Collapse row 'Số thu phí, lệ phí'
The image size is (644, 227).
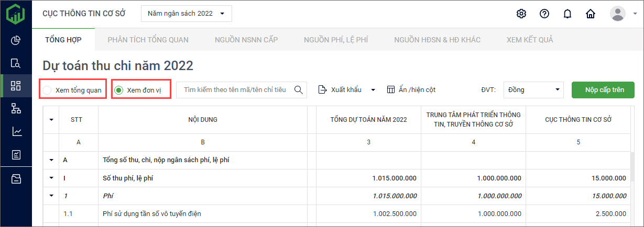[x=51, y=178]
